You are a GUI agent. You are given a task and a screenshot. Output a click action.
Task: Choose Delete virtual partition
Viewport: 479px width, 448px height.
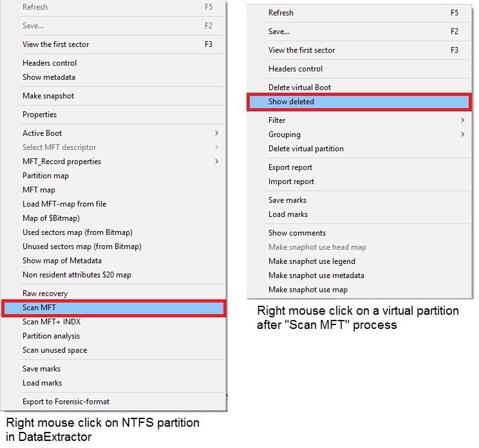[306, 149]
